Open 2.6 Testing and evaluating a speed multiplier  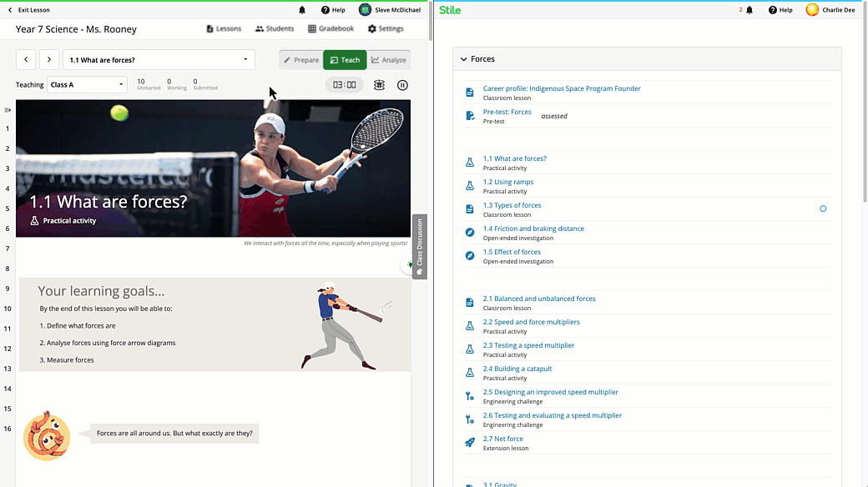click(552, 415)
